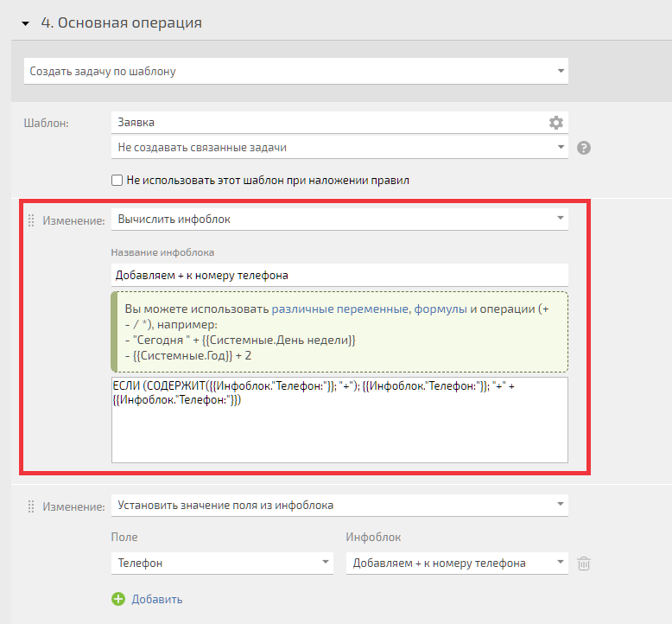The height and width of the screenshot is (624, 672).
Task: Grab the drag handle beside 'Вычислить инфоблок'
Action: (31, 220)
